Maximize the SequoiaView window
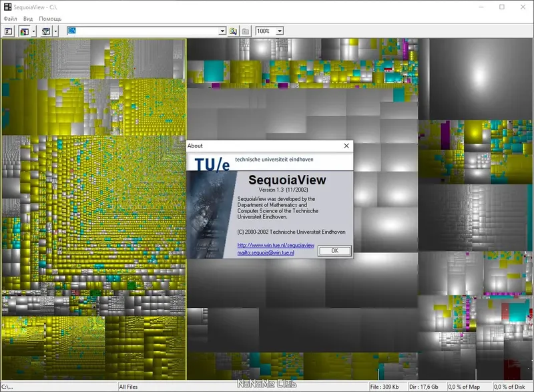The image size is (534, 392). click(502, 7)
